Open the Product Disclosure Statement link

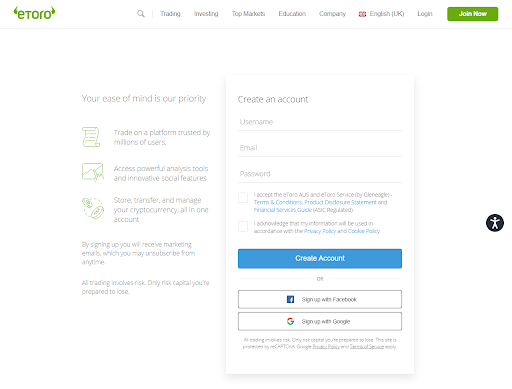pyautogui.click(x=340, y=202)
